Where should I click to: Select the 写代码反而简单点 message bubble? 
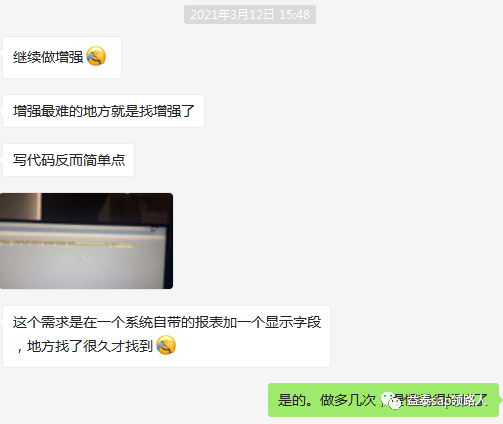[x=68, y=160]
